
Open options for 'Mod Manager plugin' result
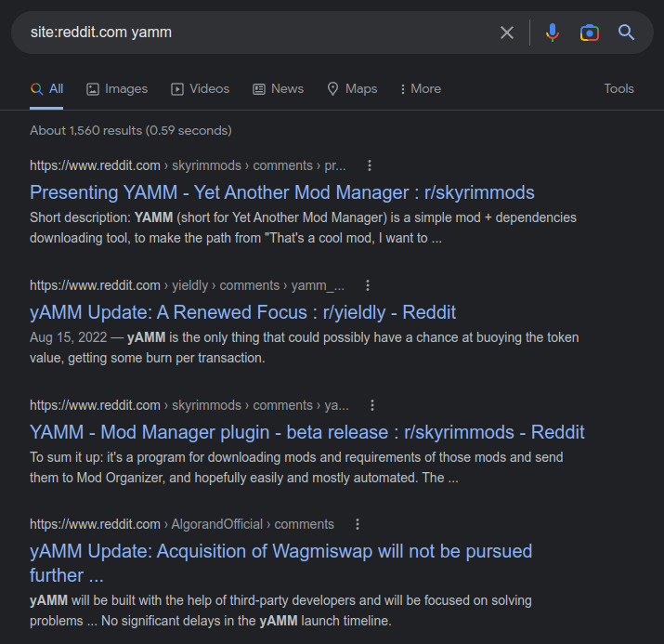(x=372, y=405)
